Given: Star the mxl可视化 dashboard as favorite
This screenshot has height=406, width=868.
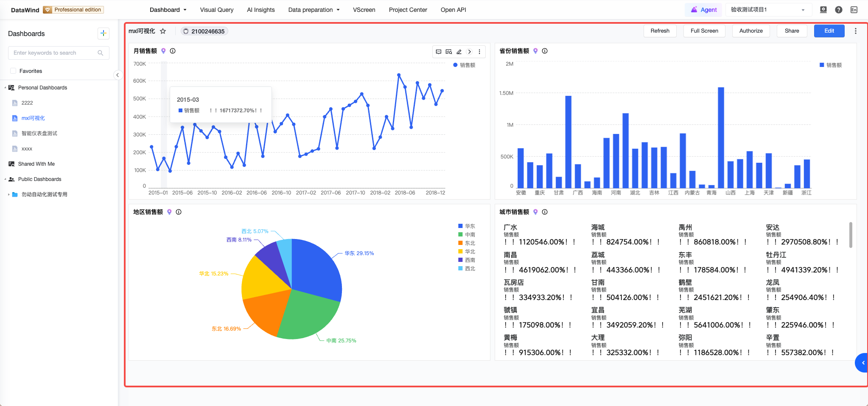Looking at the screenshot, I should tap(163, 31).
